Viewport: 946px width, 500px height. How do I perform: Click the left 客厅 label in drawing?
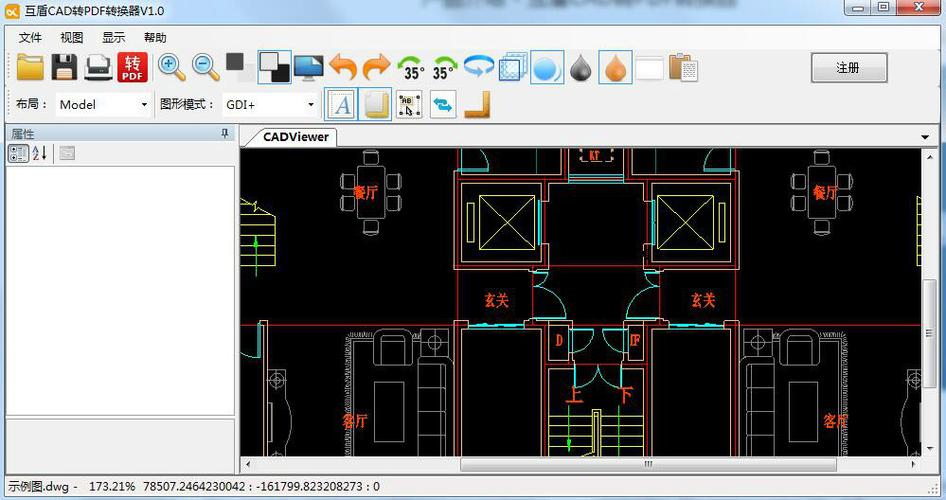click(354, 420)
